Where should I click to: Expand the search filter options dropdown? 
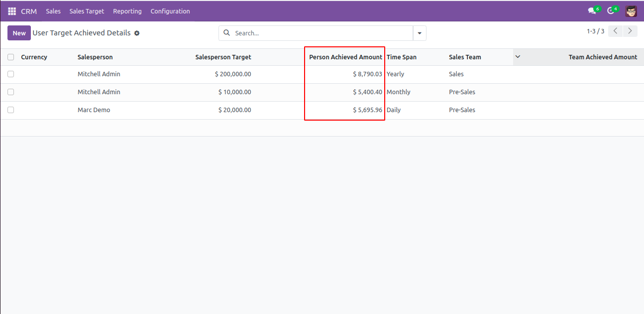420,33
